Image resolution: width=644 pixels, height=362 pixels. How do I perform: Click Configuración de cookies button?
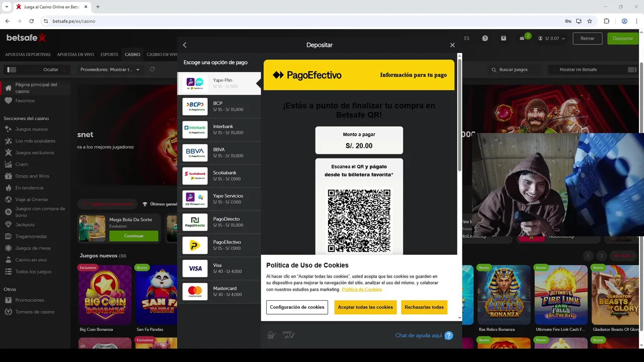point(297,307)
